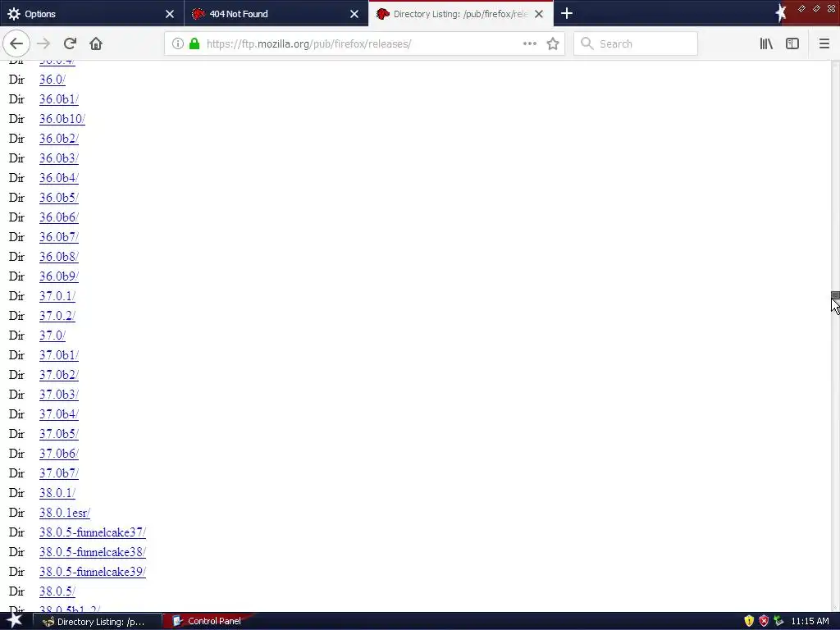The image size is (840, 630).
Task: Open 38.0.5-funnelcake37/ directory
Action: [93, 532]
